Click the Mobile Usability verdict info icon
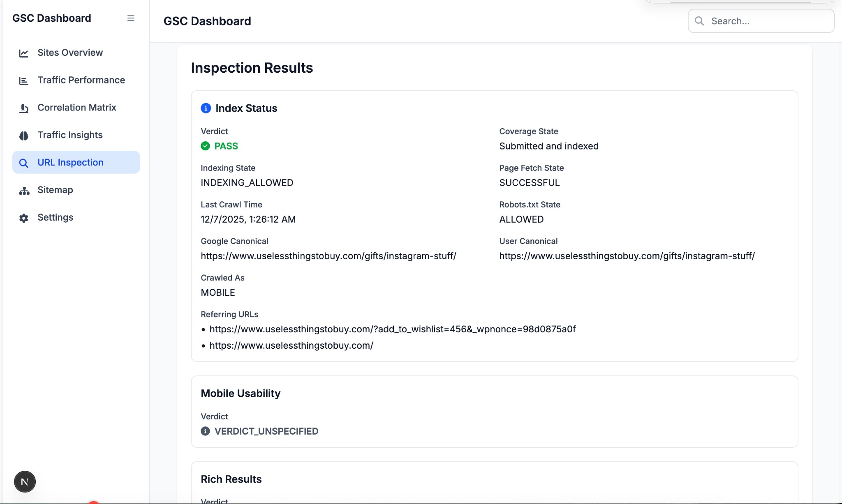The width and height of the screenshot is (842, 504). click(205, 431)
